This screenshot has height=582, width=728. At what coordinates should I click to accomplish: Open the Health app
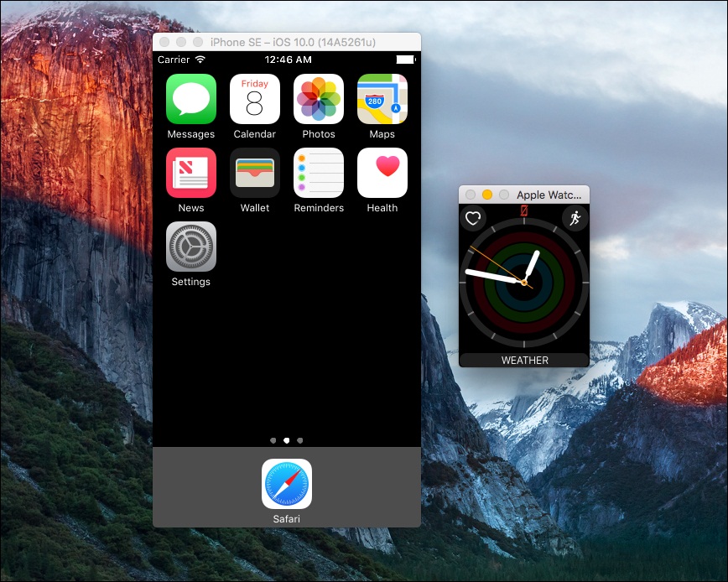[x=382, y=173]
